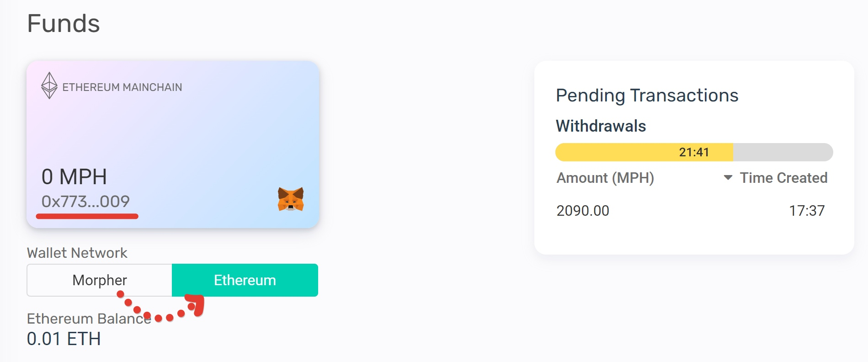Image resolution: width=868 pixels, height=362 pixels.
Task: Click the 17:37 time created entry
Action: (807, 211)
